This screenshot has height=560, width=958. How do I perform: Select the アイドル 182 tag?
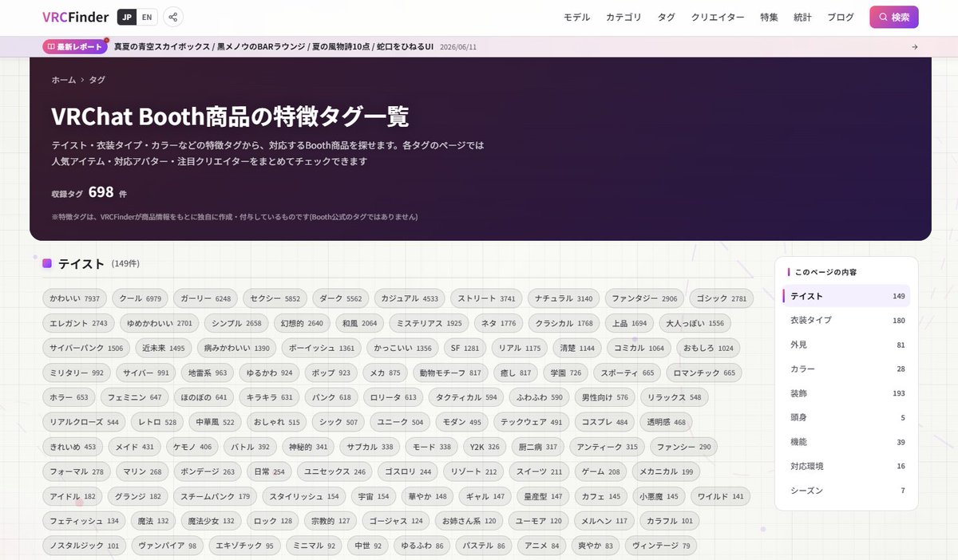pyautogui.click(x=73, y=496)
